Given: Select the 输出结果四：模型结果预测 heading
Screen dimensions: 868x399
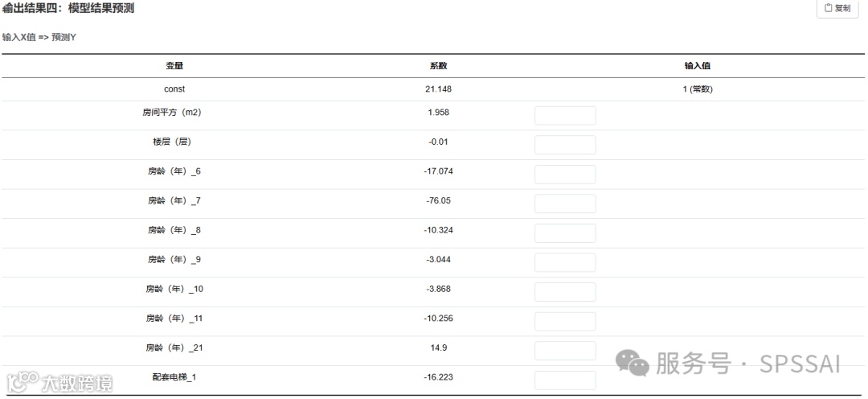Looking at the screenshot, I should (x=68, y=8).
